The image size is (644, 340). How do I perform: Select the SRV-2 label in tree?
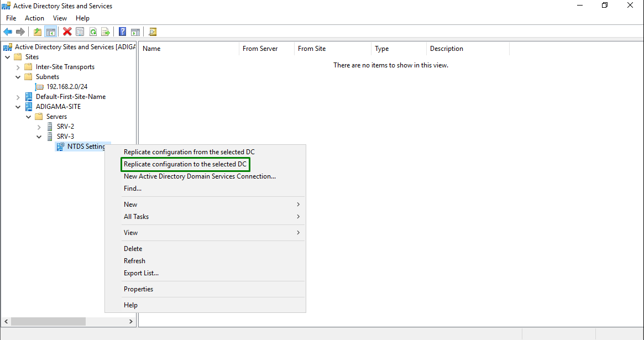[65, 127]
